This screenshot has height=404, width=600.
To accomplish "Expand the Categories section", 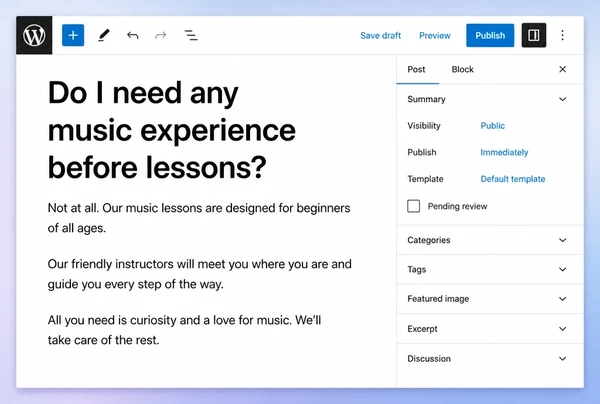I will (490, 240).
